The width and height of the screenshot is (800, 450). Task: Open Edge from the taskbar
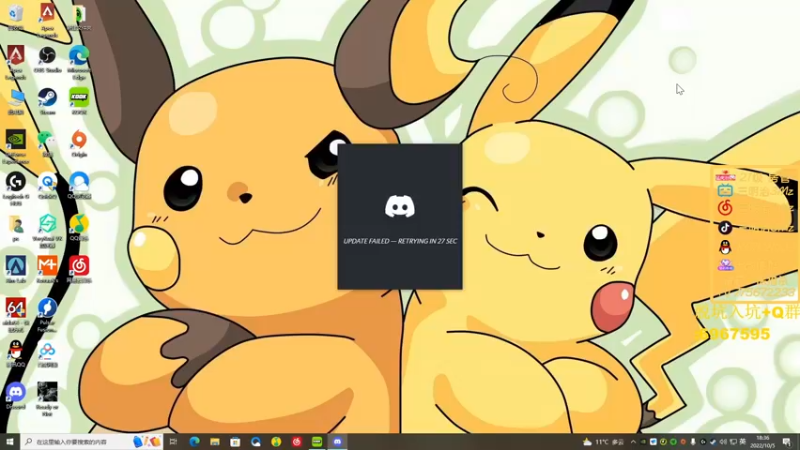pos(194,442)
